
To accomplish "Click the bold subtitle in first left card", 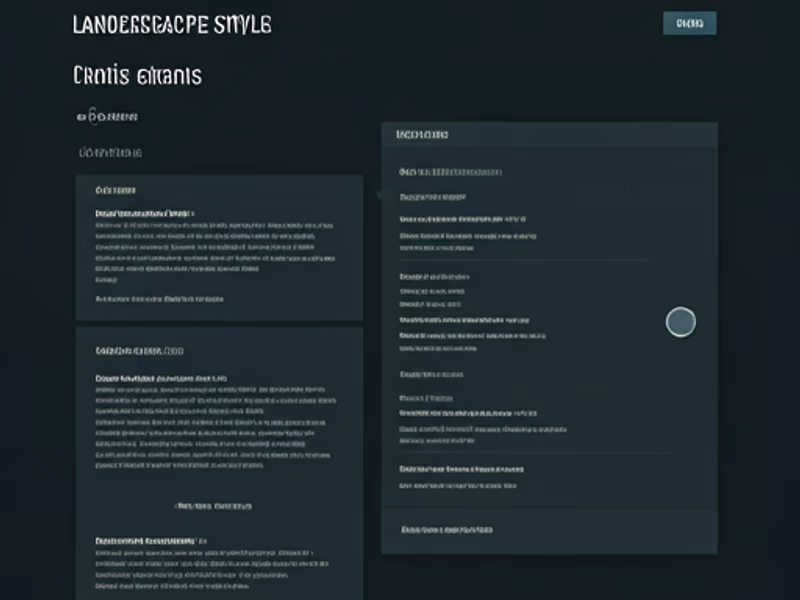I will [x=144, y=213].
